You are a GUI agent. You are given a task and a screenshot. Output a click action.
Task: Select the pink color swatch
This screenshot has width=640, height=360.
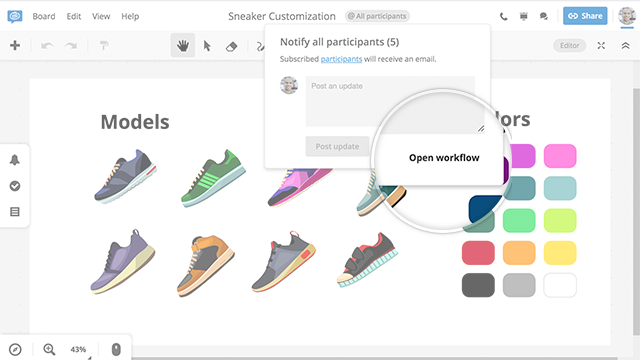pos(560,156)
